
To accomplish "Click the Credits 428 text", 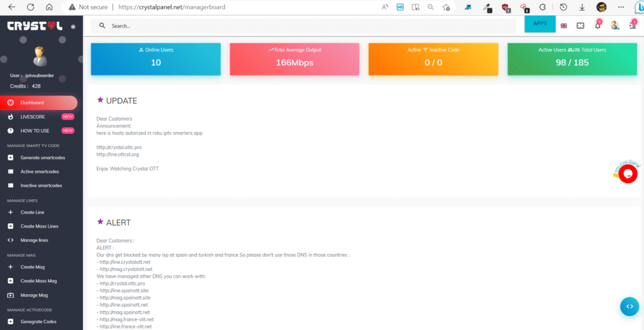I will [x=25, y=86].
